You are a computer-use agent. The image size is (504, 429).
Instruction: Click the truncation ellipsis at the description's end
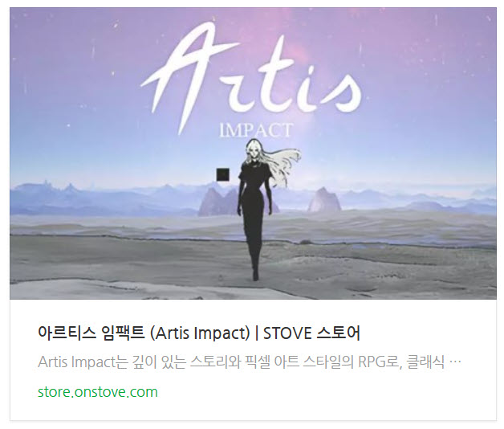click(x=454, y=362)
